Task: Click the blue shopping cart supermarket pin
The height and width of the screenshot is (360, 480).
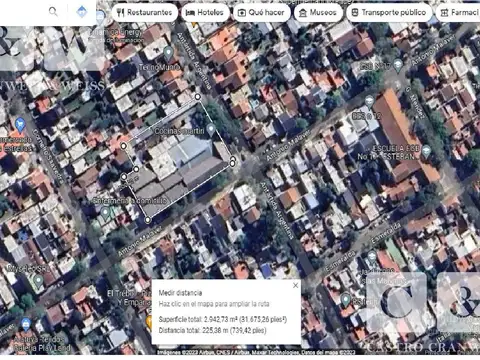Action: [20, 125]
